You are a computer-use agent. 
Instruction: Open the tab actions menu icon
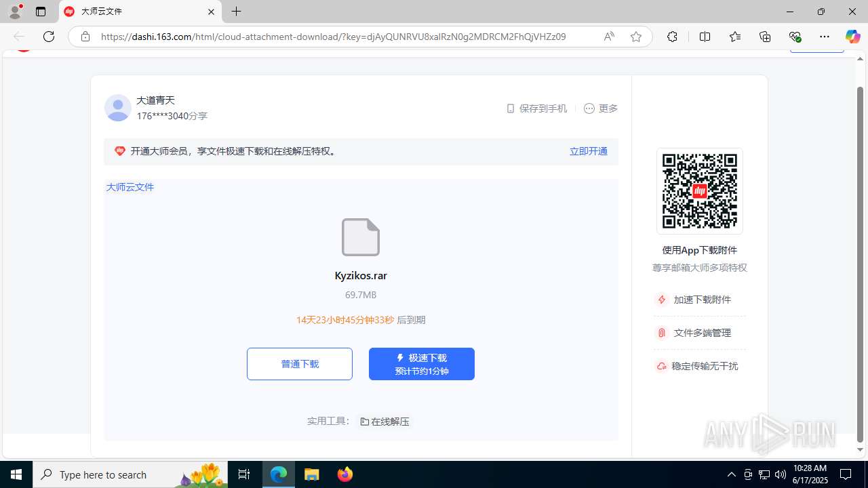[41, 12]
